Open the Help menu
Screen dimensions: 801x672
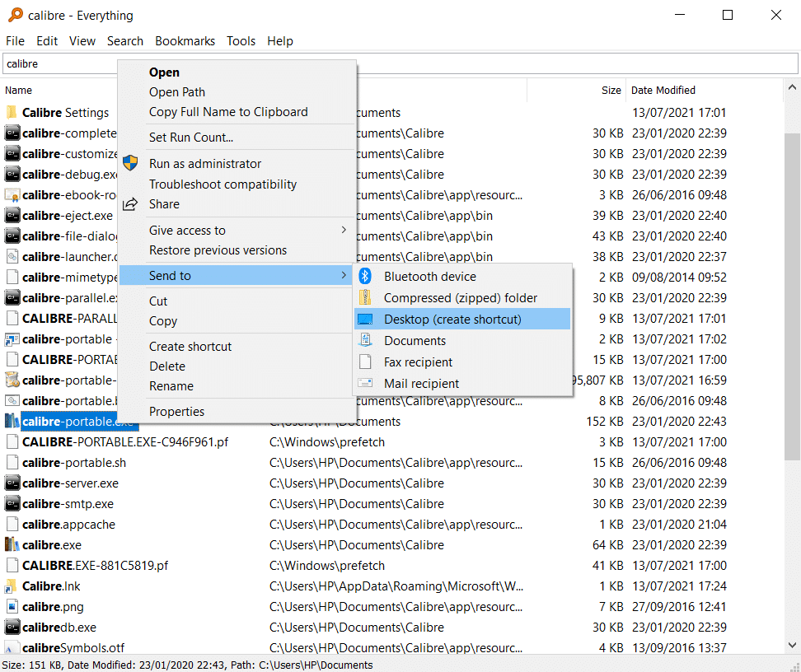tap(280, 41)
